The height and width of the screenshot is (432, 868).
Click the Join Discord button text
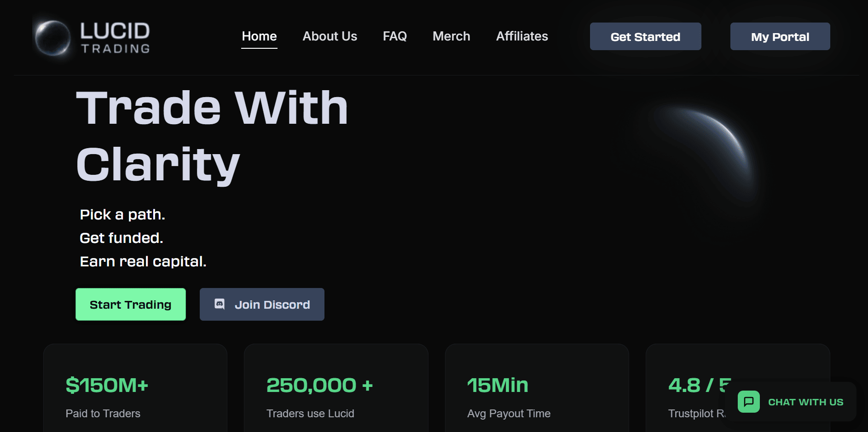point(272,305)
